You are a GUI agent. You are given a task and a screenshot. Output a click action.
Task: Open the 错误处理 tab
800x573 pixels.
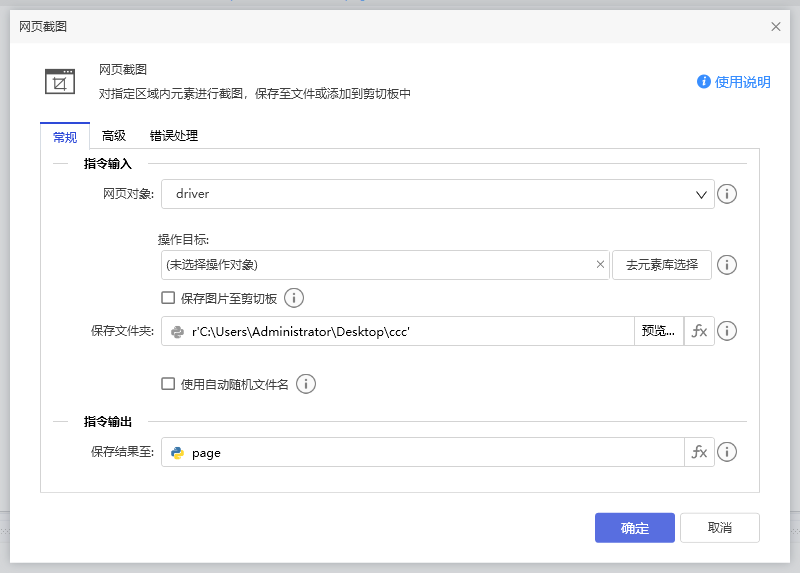point(174,136)
